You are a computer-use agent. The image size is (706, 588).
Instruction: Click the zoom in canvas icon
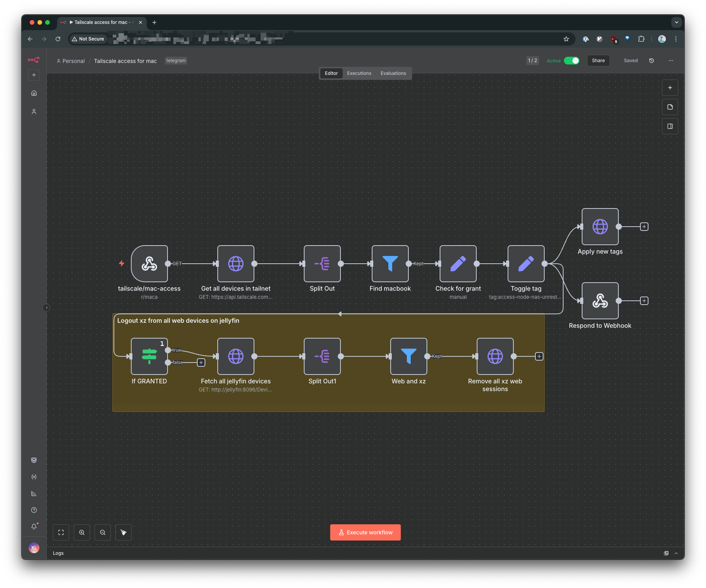[x=82, y=532]
